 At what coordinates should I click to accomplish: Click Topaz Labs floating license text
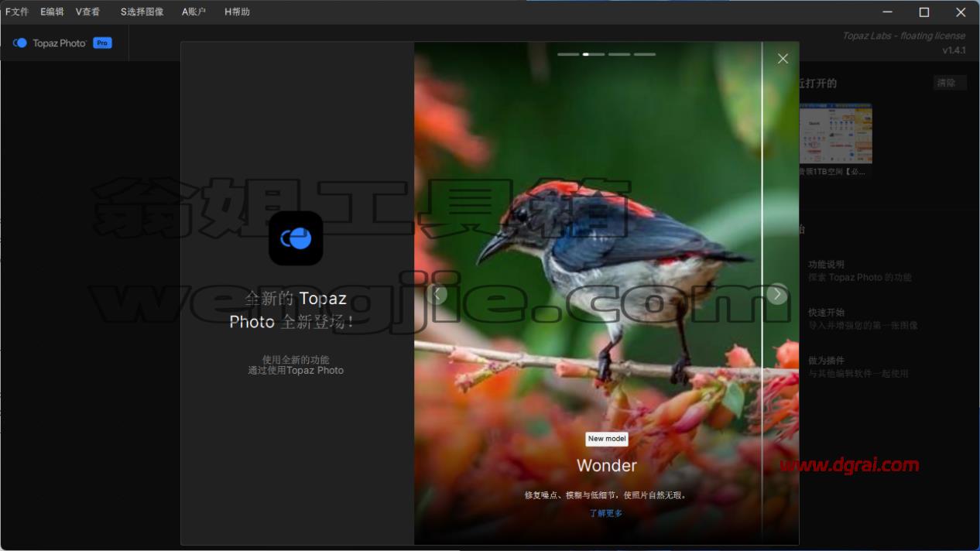pos(904,36)
